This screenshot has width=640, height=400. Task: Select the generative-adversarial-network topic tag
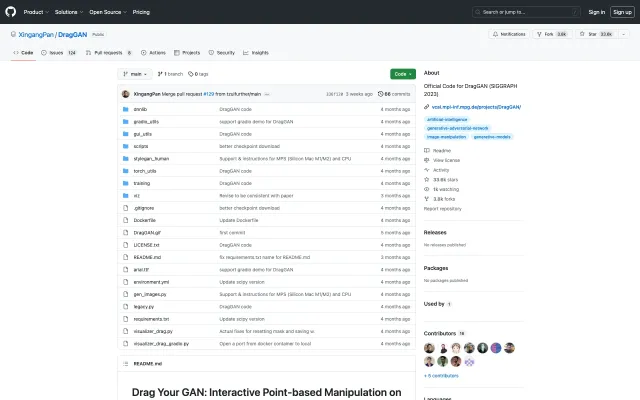tap(459, 127)
